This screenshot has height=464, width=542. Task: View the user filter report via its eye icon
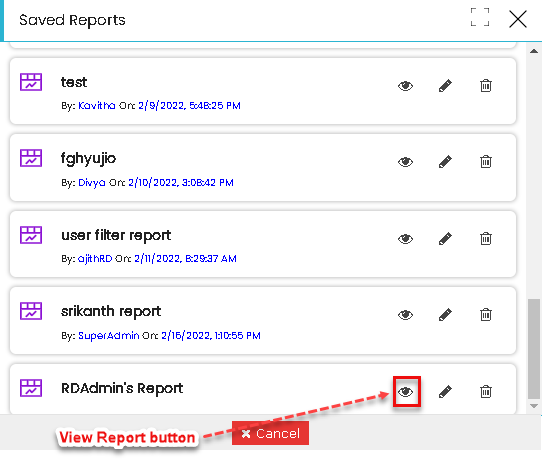(405, 239)
